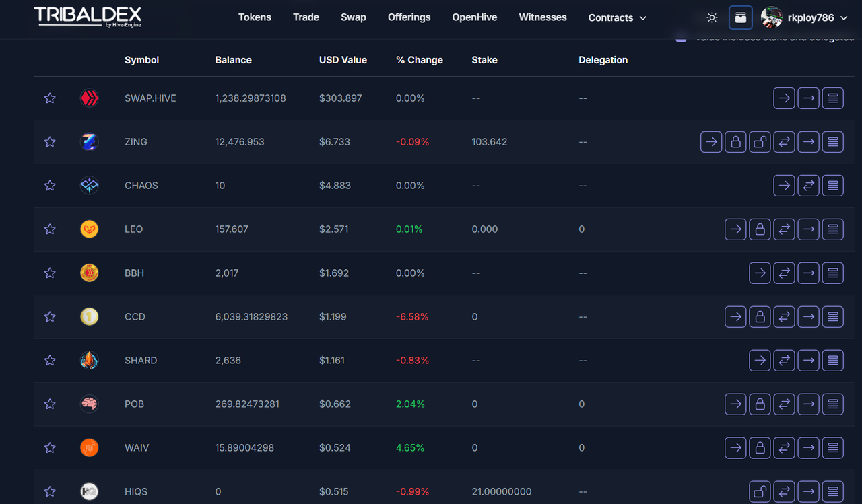Sort by % Change column header
The width and height of the screenshot is (862, 504).
[x=420, y=60]
